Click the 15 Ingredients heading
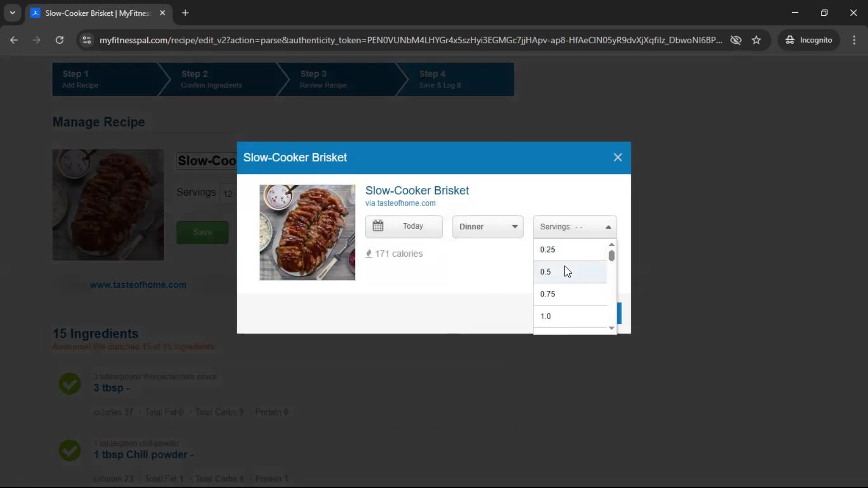 95,334
